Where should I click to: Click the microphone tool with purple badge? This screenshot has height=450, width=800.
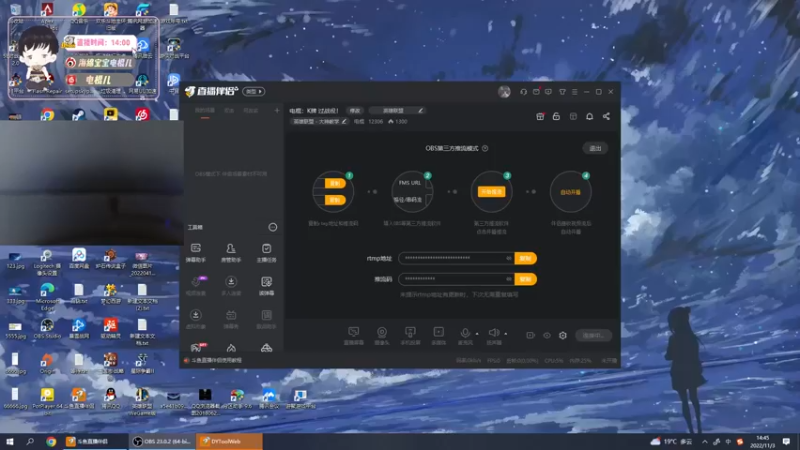195,286
